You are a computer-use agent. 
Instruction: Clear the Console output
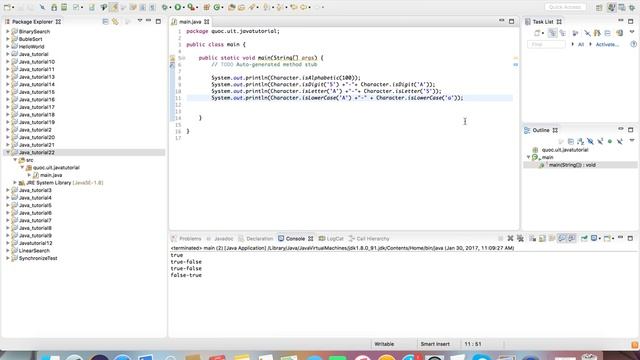[532, 238]
